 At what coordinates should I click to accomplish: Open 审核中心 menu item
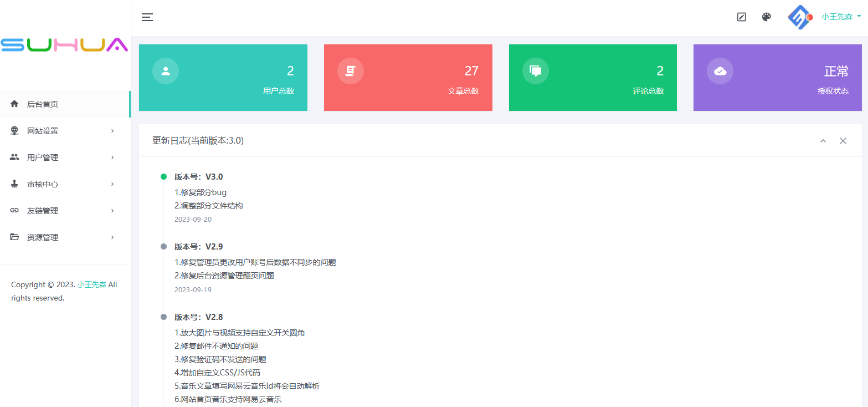(x=43, y=184)
